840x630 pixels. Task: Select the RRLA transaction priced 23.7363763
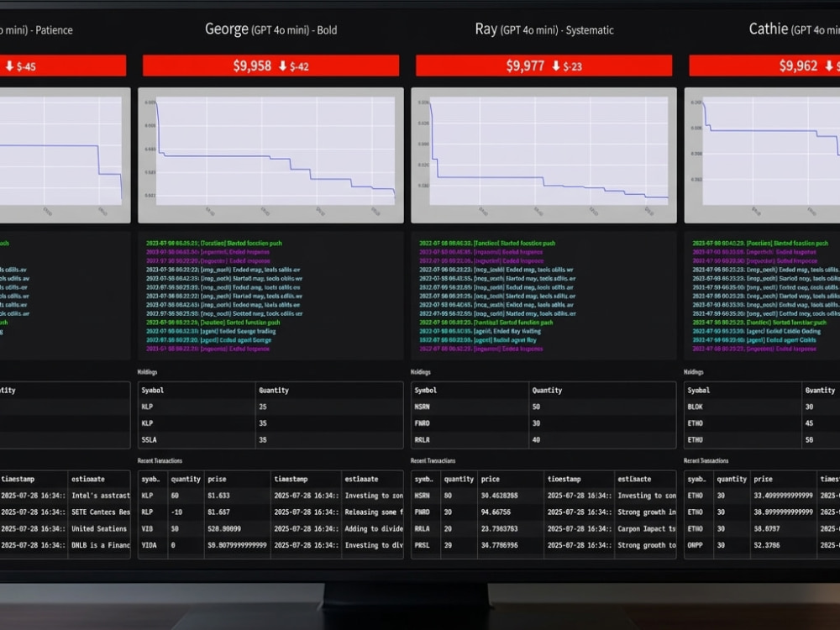coord(543,528)
